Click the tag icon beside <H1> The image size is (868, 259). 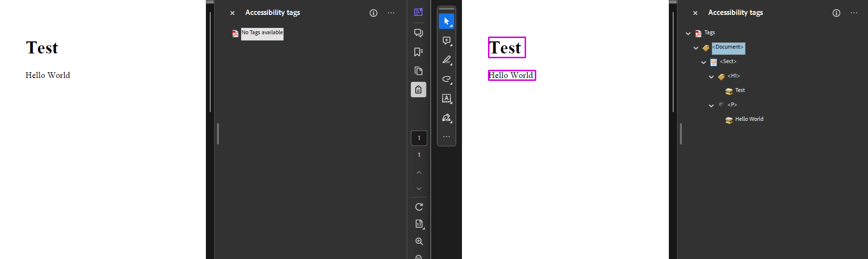(x=721, y=77)
